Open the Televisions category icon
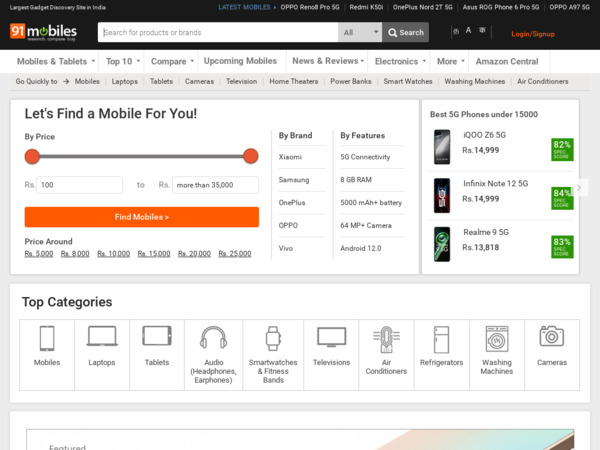 (x=331, y=337)
